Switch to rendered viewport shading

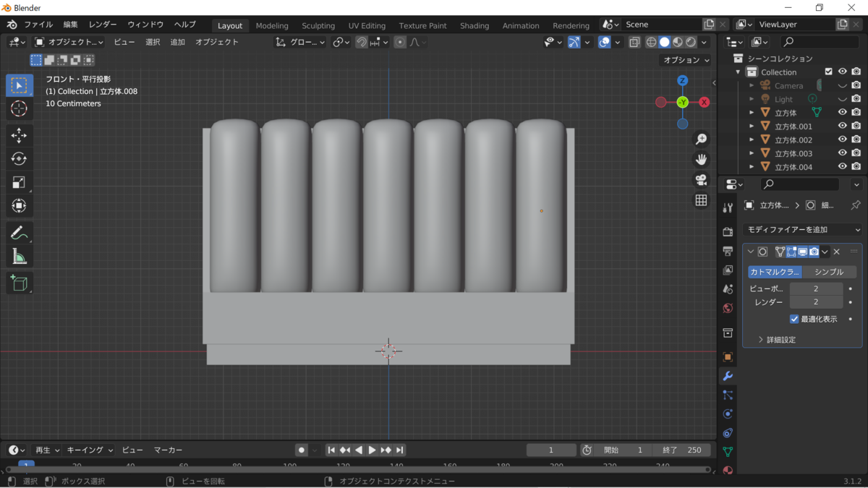coord(691,42)
